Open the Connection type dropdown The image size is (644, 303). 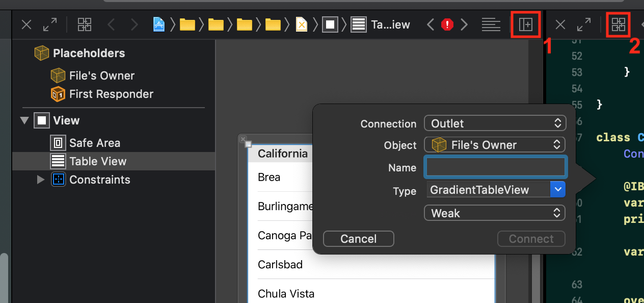[495, 123]
